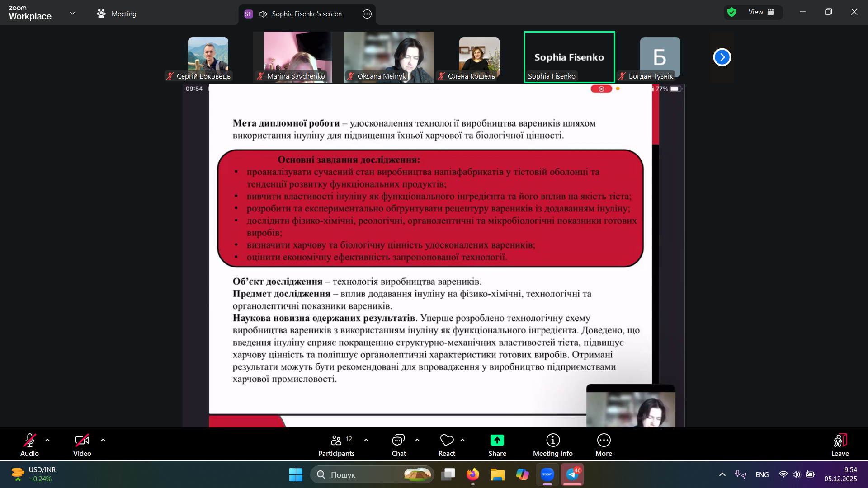
Task: Open Telegram from the Windows taskbar
Action: point(572,474)
